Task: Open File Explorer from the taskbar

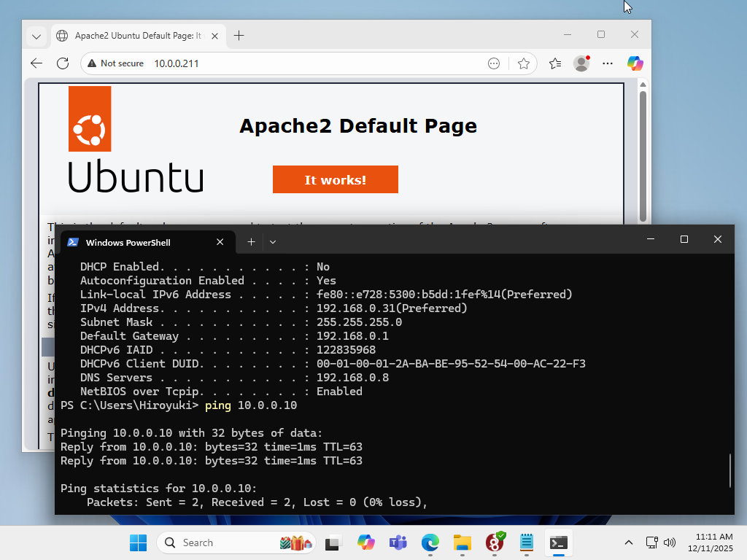Action: pos(462,542)
